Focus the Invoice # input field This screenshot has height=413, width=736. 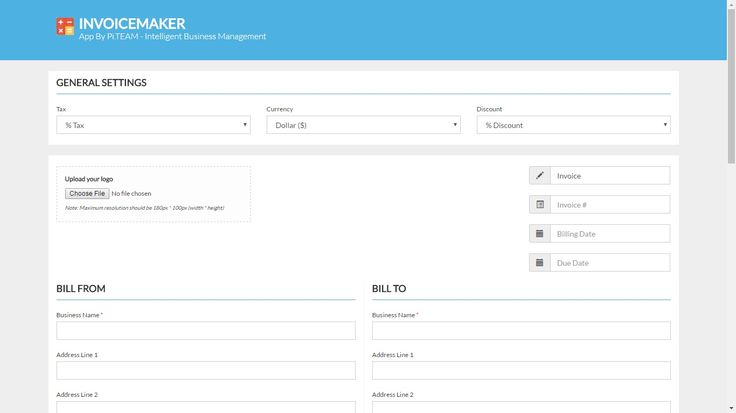[610, 205]
